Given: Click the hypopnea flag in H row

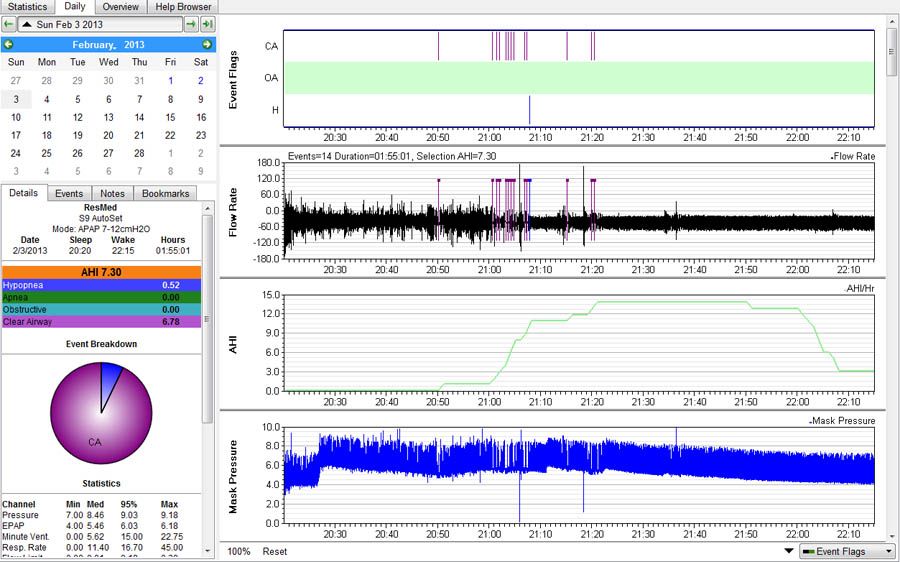Looking at the screenshot, I should coord(529,110).
